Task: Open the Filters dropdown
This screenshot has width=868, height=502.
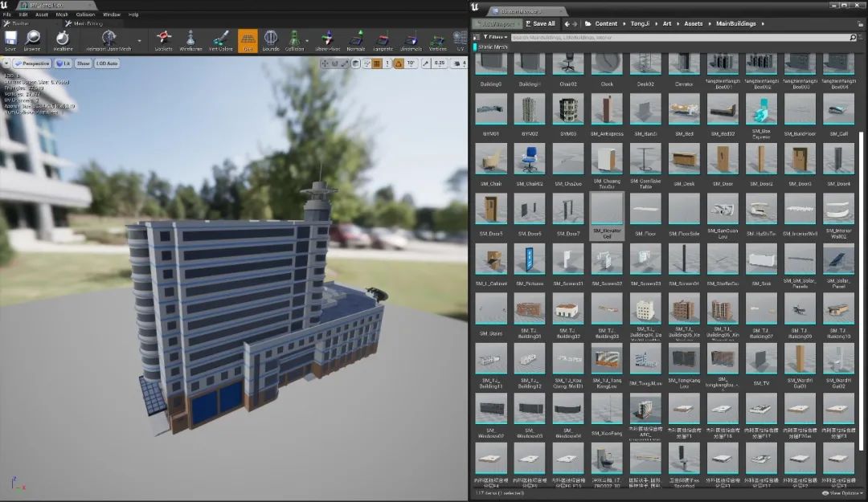Action: tap(495, 37)
